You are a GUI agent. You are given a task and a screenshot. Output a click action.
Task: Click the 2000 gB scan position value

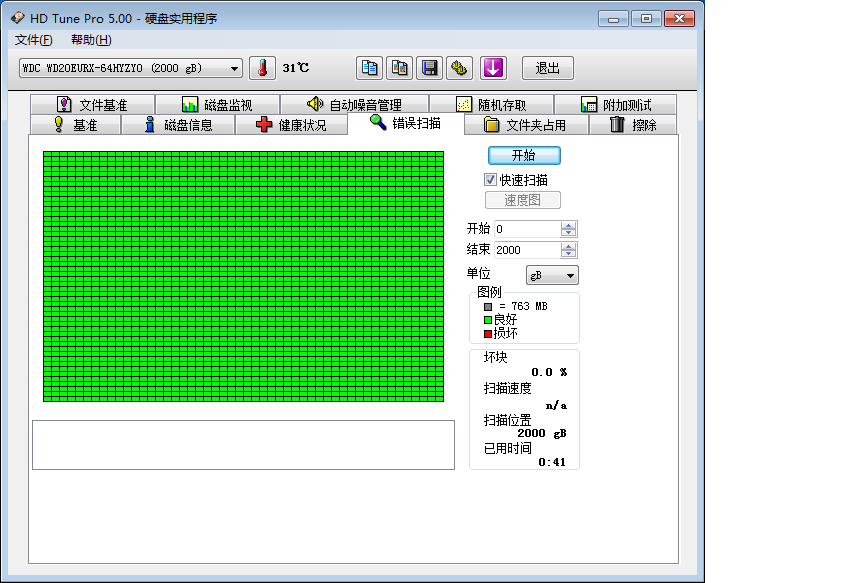pyautogui.click(x=542, y=433)
